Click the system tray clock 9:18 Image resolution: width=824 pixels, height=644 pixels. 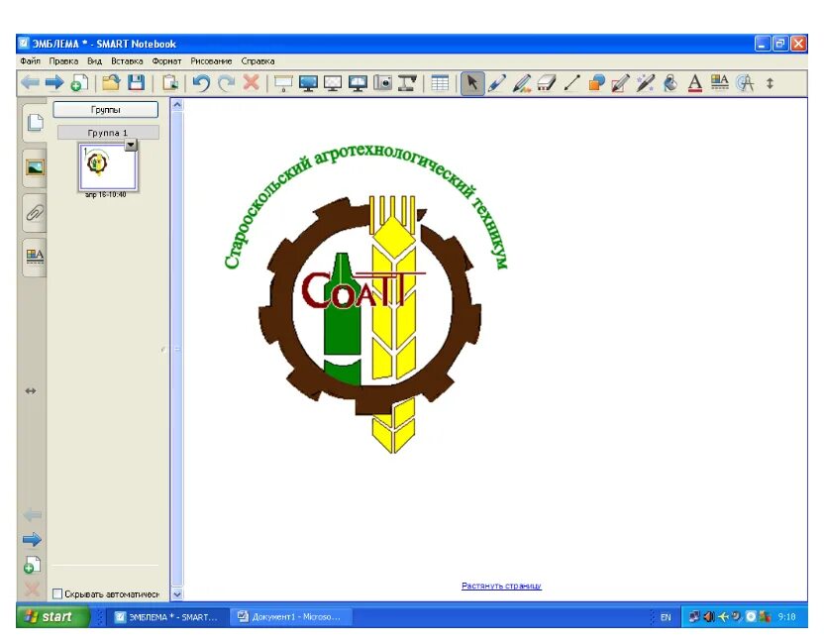(786, 616)
